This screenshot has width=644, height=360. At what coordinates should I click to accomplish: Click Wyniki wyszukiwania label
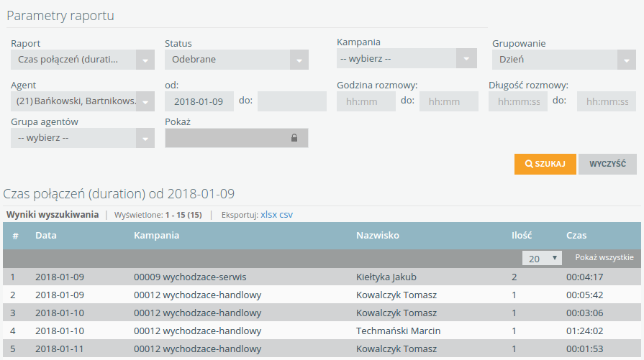click(x=53, y=215)
